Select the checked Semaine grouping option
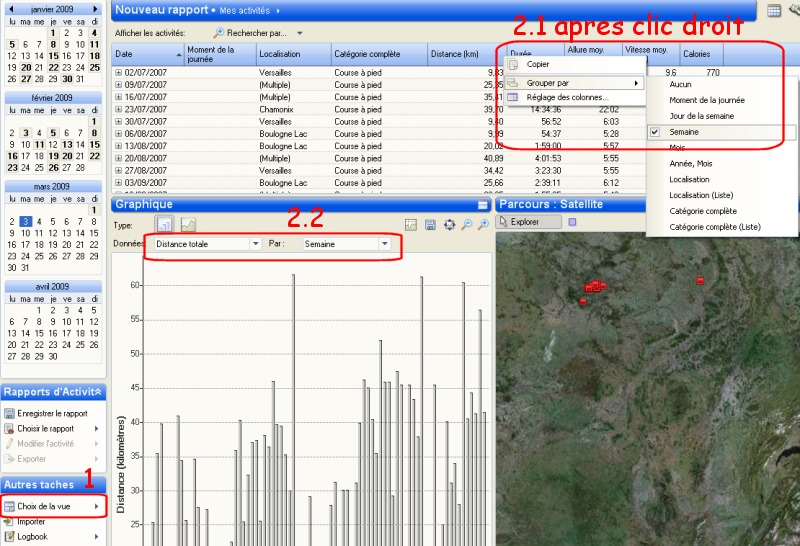Viewport: 800px width, 546px height. pyautogui.click(x=684, y=132)
